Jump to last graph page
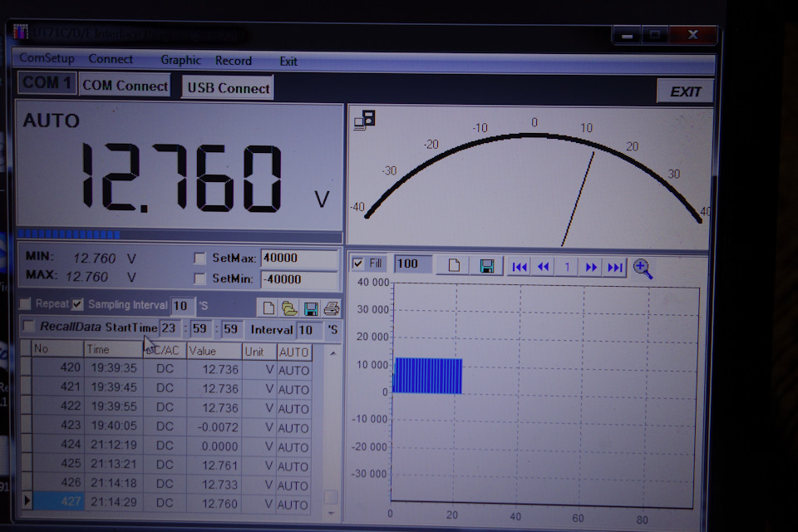 615,268
